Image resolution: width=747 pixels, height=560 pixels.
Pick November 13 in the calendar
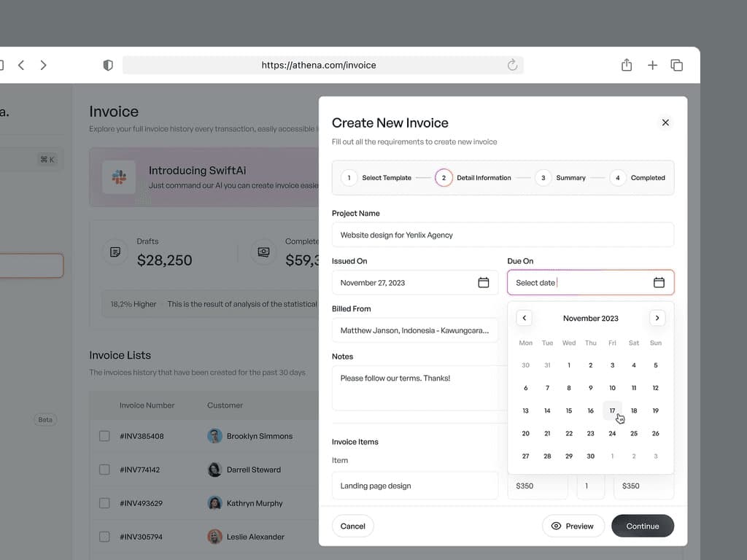[x=525, y=411]
